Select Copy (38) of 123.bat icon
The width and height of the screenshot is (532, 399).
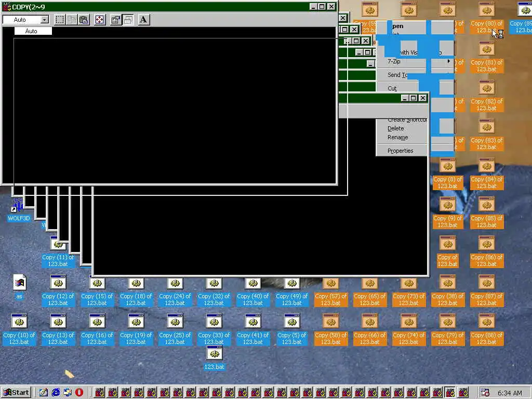(448, 291)
